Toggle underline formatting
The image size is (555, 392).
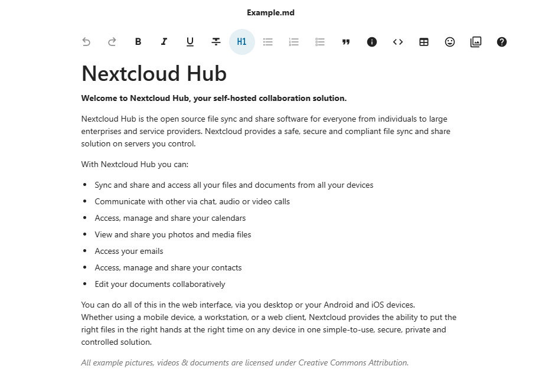(190, 42)
